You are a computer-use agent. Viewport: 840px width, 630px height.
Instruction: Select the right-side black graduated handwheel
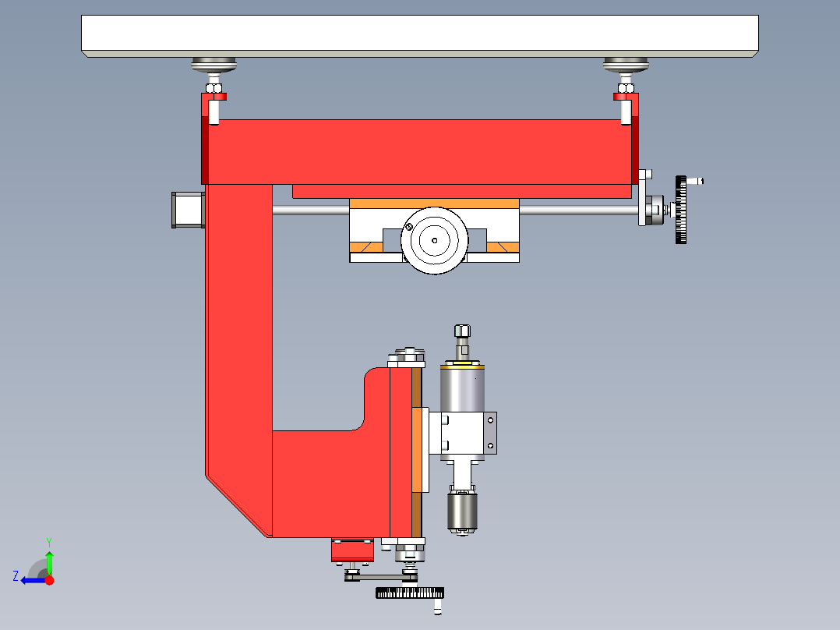pos(681,210)
